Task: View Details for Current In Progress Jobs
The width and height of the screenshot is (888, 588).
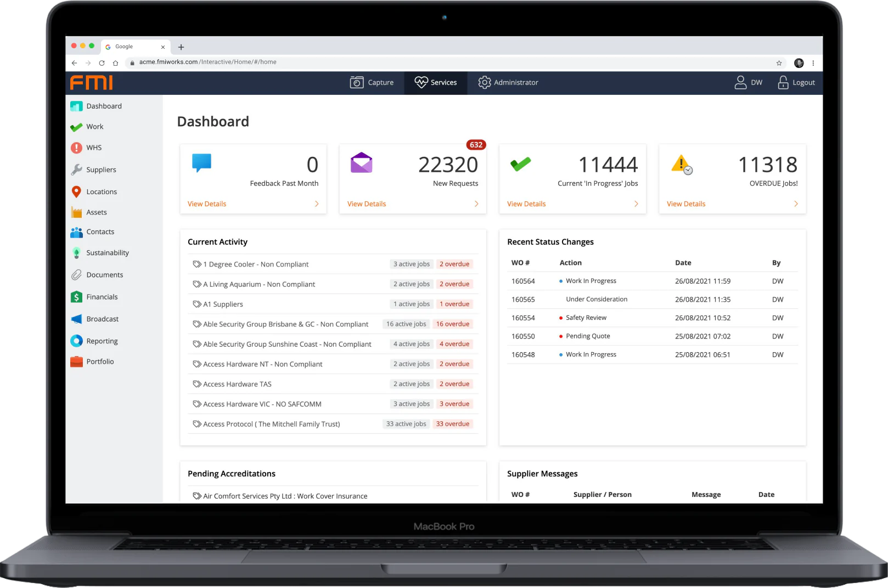Action: pyautogui.click(x=526, y=204)
